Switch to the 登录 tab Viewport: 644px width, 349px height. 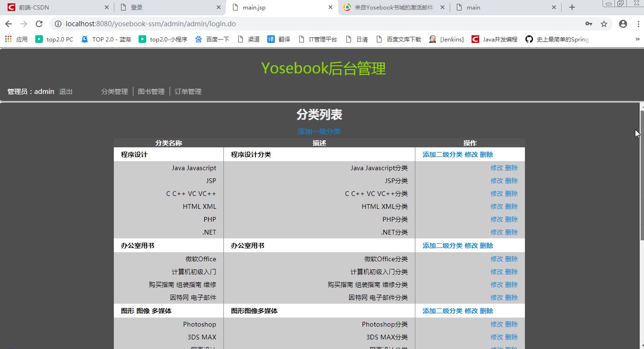(170, 7)
